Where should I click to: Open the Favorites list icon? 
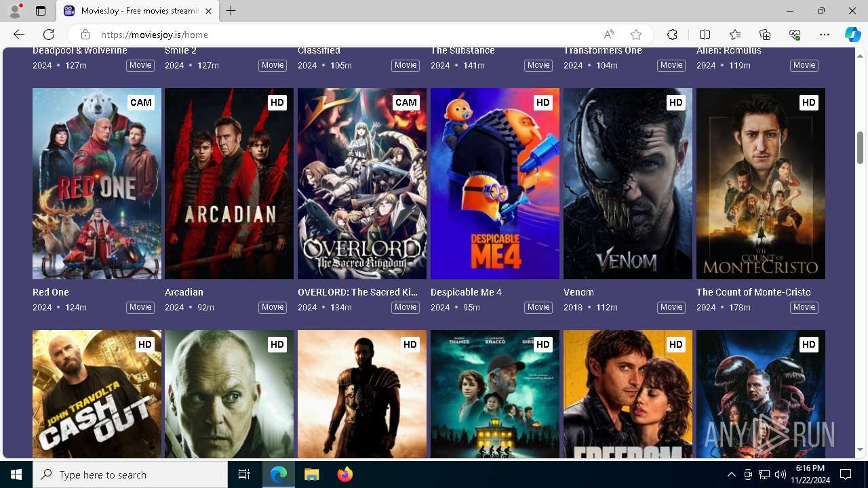(735, 35)
